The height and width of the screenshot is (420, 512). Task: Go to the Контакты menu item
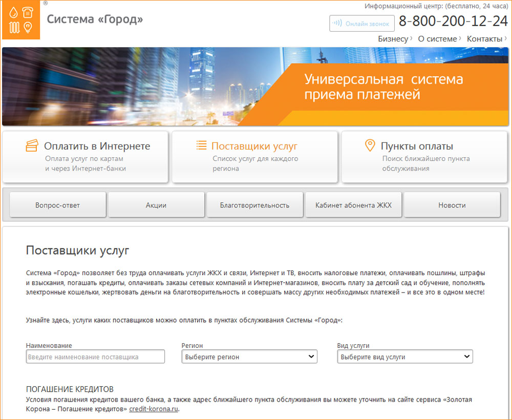(484, 39)
